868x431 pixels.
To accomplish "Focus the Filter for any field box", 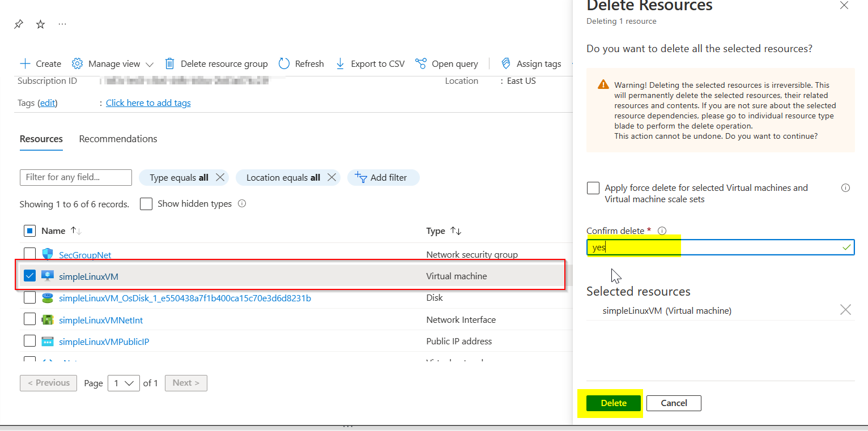I will point(76,177).
